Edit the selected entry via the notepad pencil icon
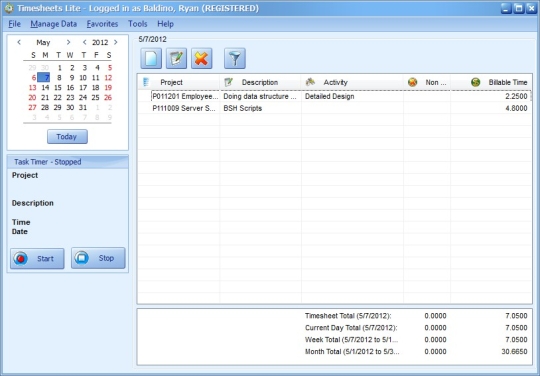This screenshot has width=540, height=376. (176, 58)
